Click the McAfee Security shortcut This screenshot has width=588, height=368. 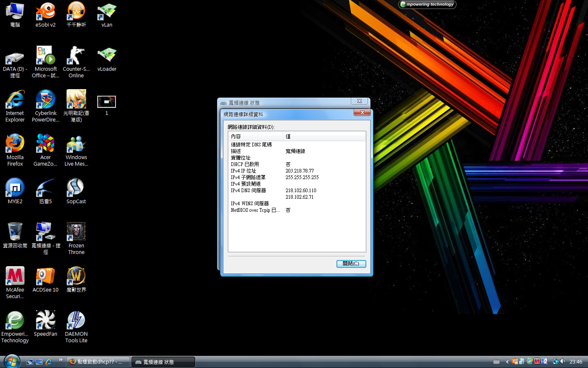point(15,276)
